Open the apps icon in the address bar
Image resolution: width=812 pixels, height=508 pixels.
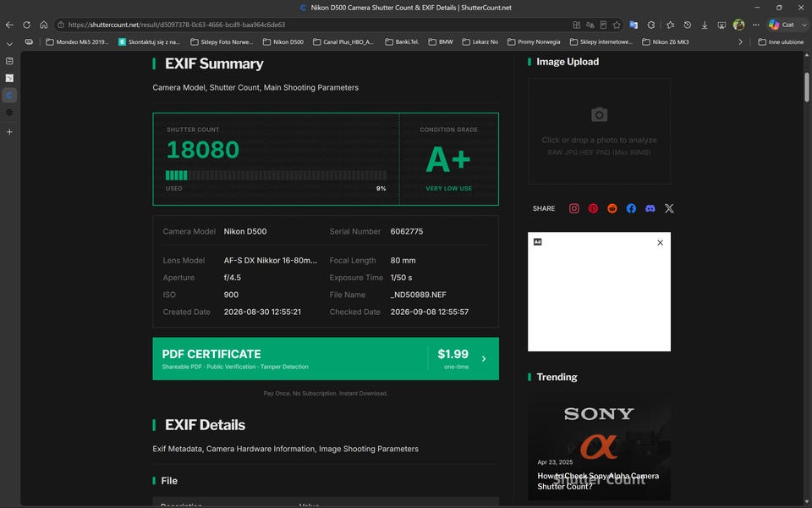[x=576, y=25]
